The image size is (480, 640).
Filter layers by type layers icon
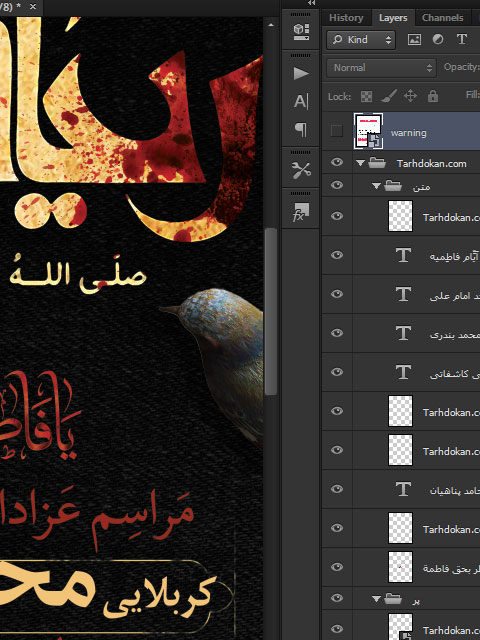(x=462, y=40)
